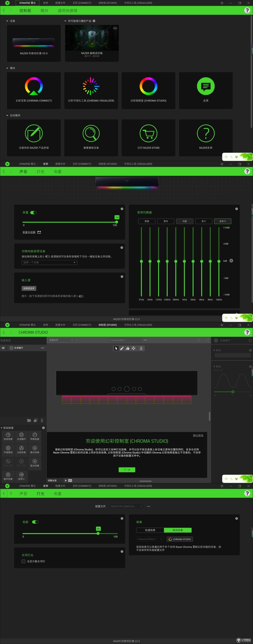Viewport: 253px width, 644px height.
Task: Activate the move tool in Chroma Studio
Action: pos(133,348)
